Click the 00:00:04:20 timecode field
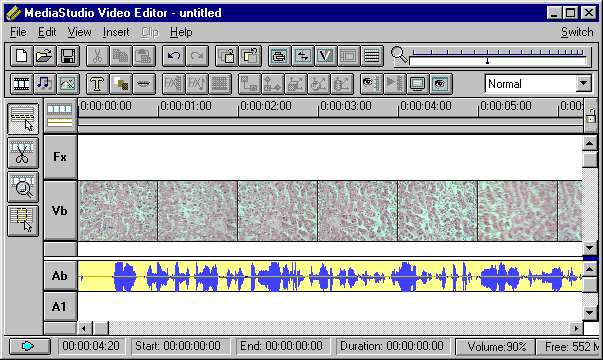 pos(91,346)
